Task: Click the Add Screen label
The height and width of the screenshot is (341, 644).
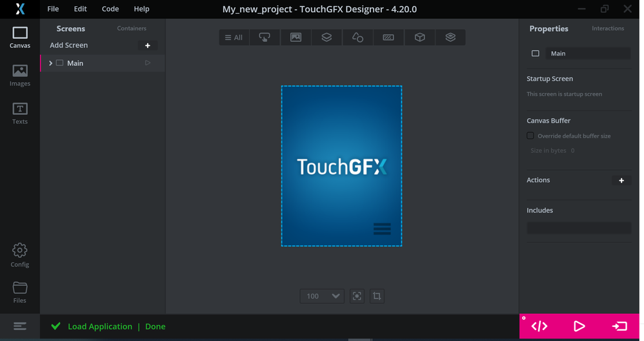Action: coord(68,45)
